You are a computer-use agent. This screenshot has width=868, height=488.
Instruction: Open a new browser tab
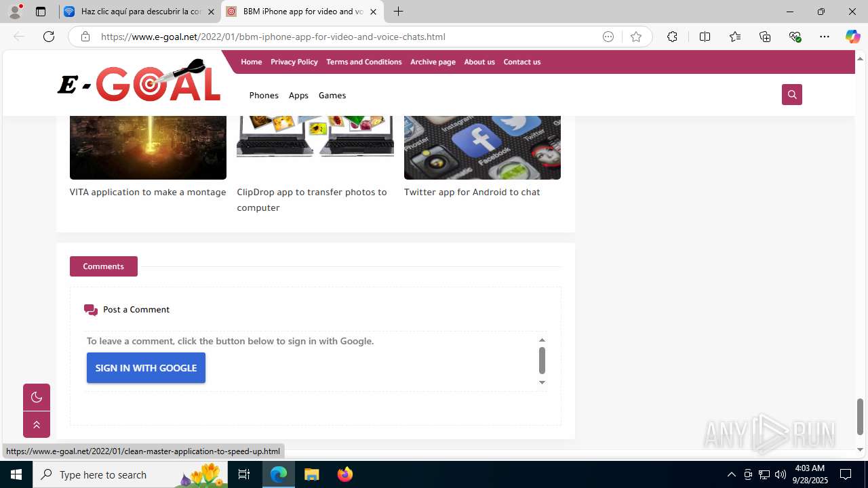pyautogui.click(x=399, y=12)
